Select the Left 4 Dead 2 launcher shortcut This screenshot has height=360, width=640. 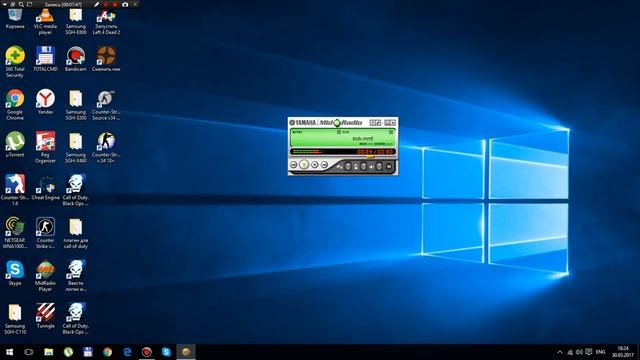pyautogui.click(x=106, y=22)
